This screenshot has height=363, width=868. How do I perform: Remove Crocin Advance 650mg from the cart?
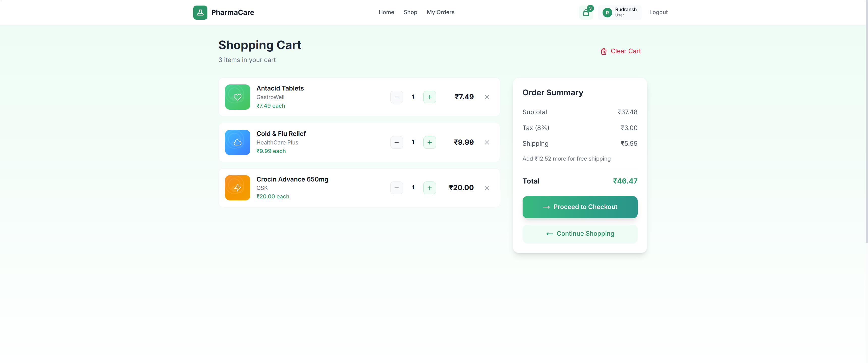(x=487, y=188)
